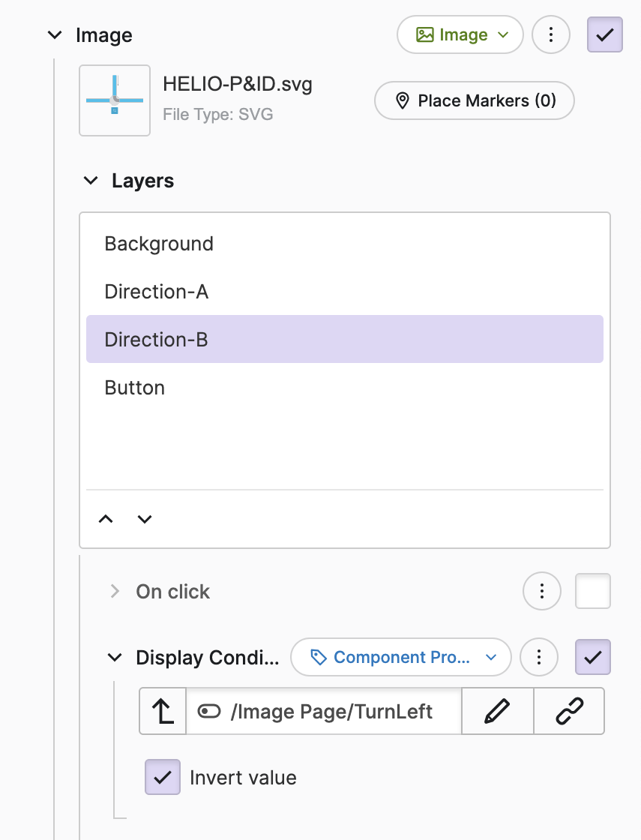Click the chain link icon beside TurnLeft
641x840 pixels.
[569, 711]
